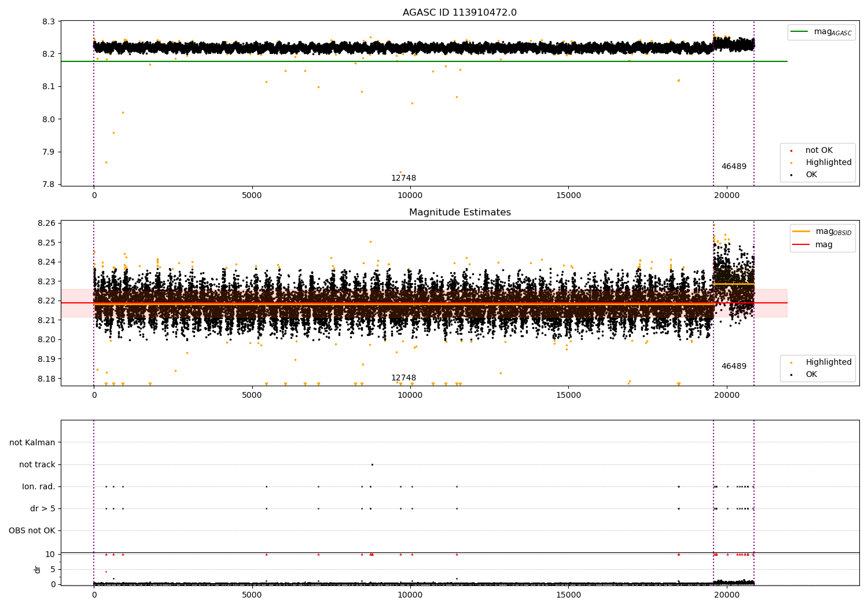Click the isolated 'not track' data point

tap(372, 464)
